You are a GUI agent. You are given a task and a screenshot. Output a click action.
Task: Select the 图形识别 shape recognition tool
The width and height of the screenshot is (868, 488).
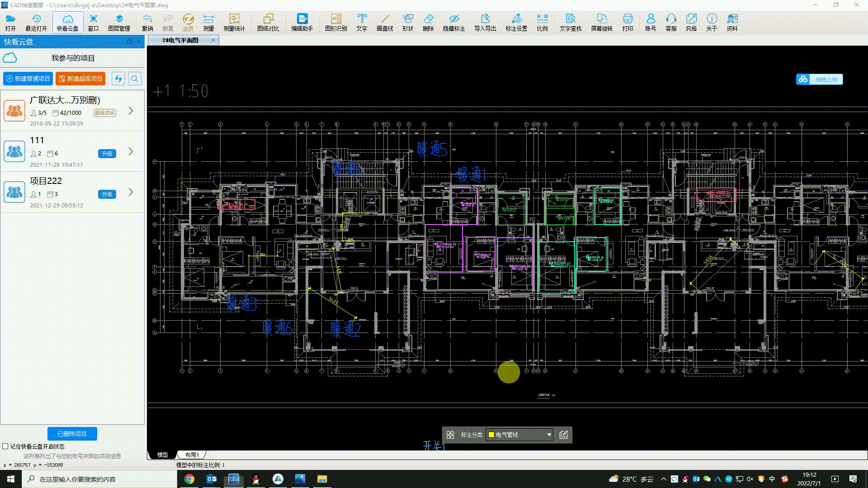(336, 22)
